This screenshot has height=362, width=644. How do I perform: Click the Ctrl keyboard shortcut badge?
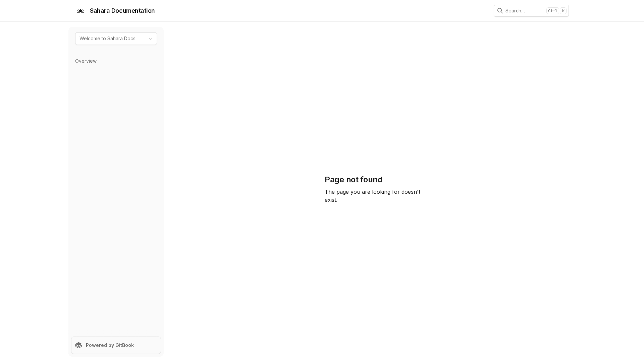552,11
